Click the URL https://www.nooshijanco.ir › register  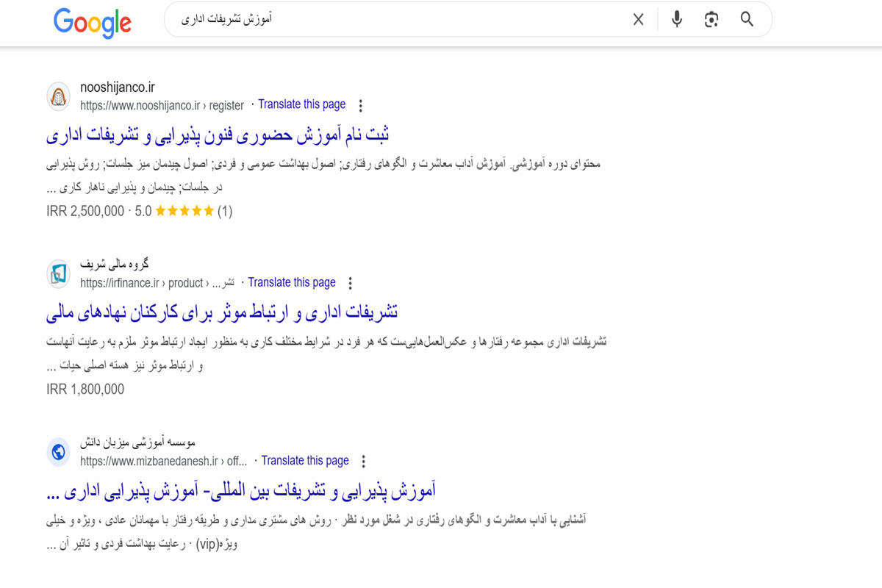[x=162, y=105]
